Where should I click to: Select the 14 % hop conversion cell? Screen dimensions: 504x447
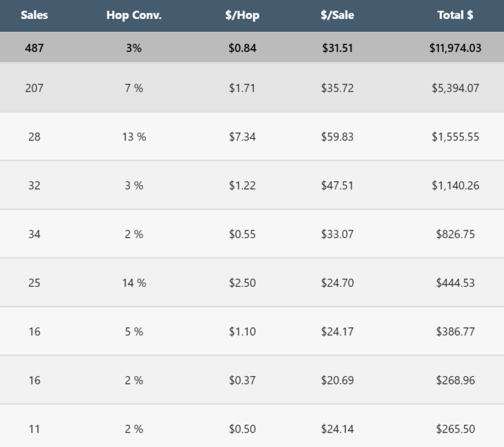134,283
